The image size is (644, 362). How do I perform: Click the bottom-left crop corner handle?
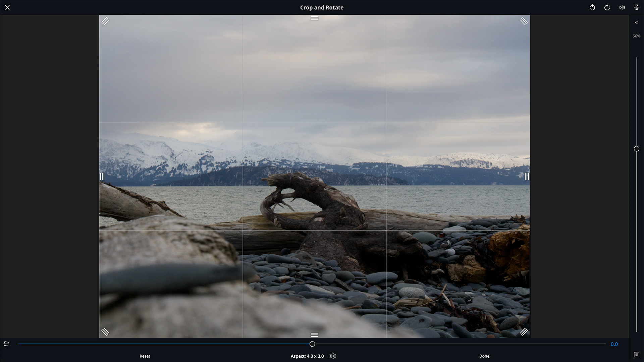pyautogui.click(x=105, y=332)
